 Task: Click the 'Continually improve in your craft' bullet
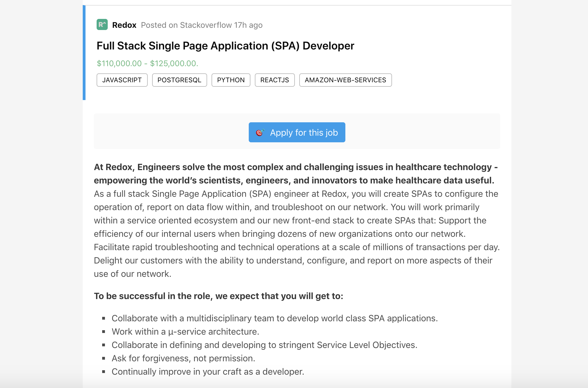coord(208,372)
